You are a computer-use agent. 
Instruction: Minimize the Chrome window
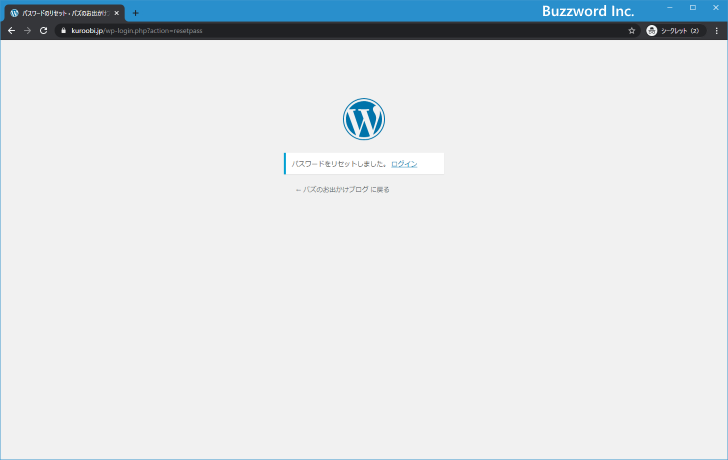click(x=669, y=8)
